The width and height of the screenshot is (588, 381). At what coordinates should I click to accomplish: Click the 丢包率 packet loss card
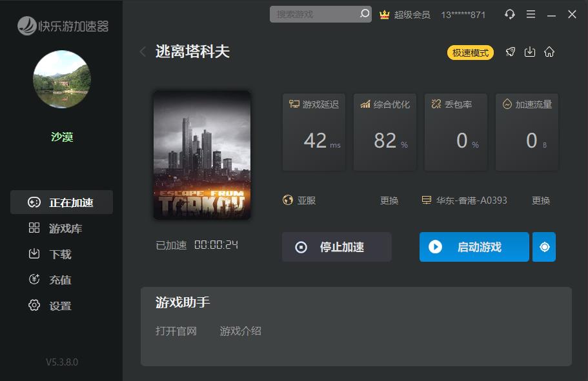coord(456,132)
